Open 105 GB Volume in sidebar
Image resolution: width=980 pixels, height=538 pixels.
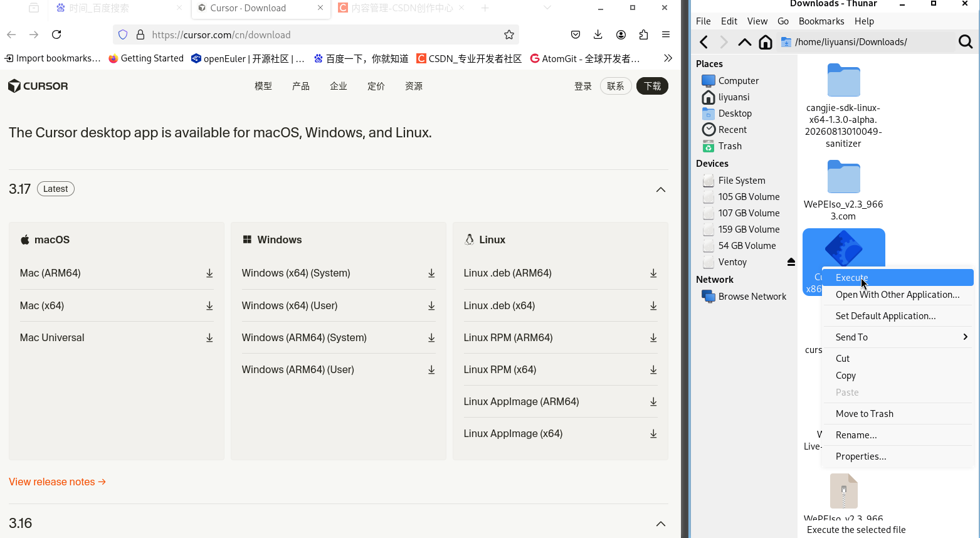coord(741,197)
